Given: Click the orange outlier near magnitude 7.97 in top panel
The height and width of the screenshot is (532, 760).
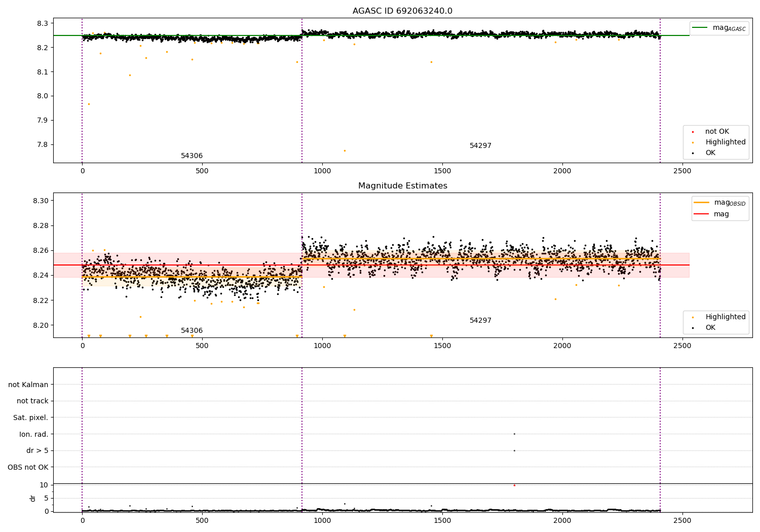Looking at the screenshot, I should (x=89, y=104).
